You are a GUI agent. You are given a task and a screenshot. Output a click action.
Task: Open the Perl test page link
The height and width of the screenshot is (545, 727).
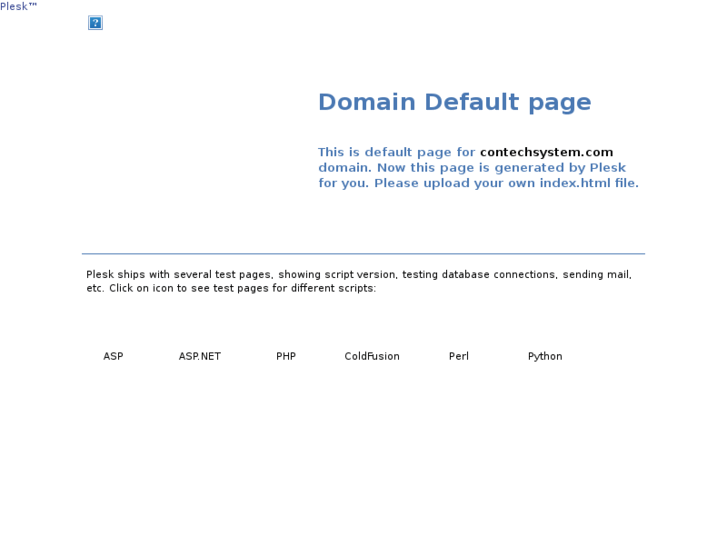tap(459, 356)
